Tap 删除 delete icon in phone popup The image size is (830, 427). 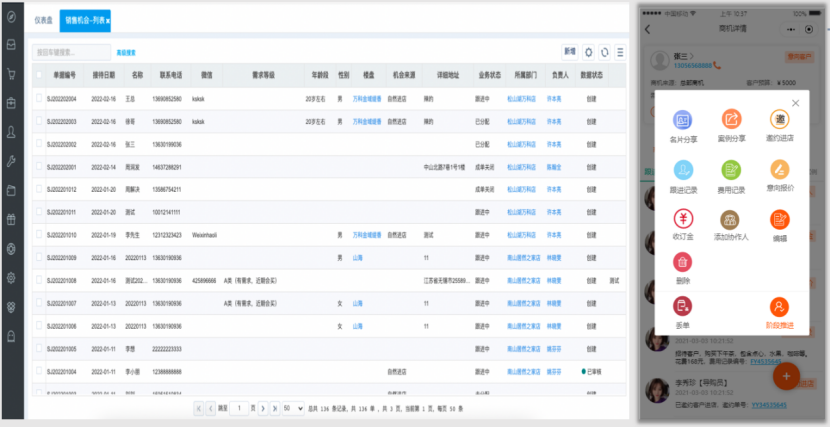tap(682, 262)
